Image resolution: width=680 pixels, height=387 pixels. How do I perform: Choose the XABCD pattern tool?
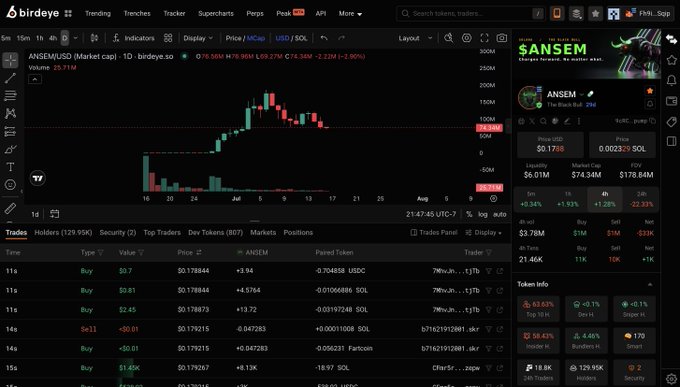coord(10,113)
